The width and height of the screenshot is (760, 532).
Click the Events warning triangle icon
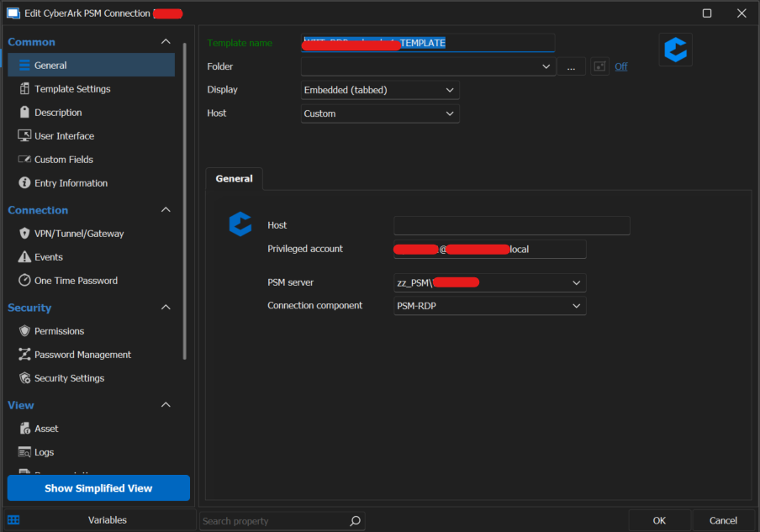[24, 257]
